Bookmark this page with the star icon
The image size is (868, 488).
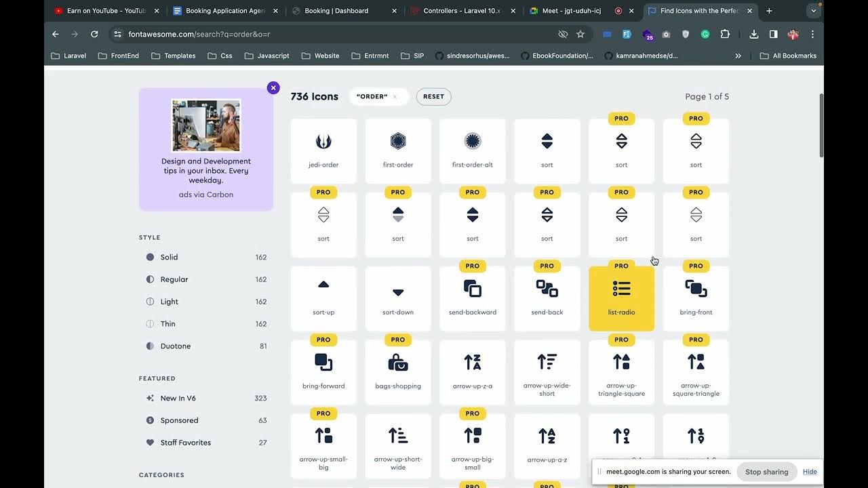(580, 34)
